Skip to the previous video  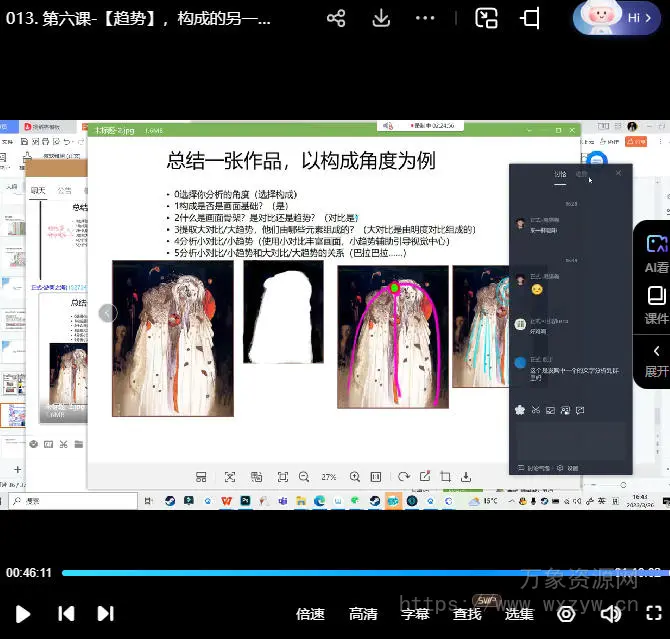tap(66, 613)
